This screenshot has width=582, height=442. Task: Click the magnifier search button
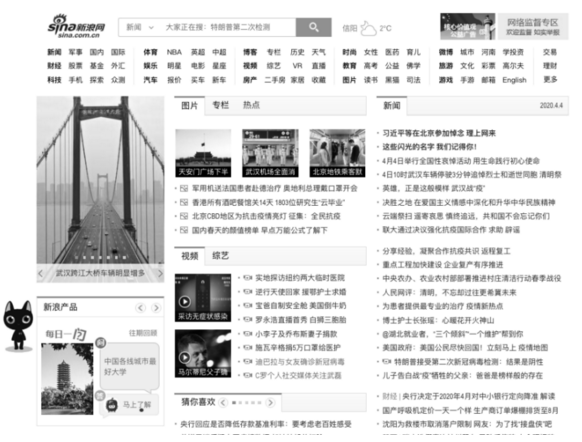(x=314, y=27)
